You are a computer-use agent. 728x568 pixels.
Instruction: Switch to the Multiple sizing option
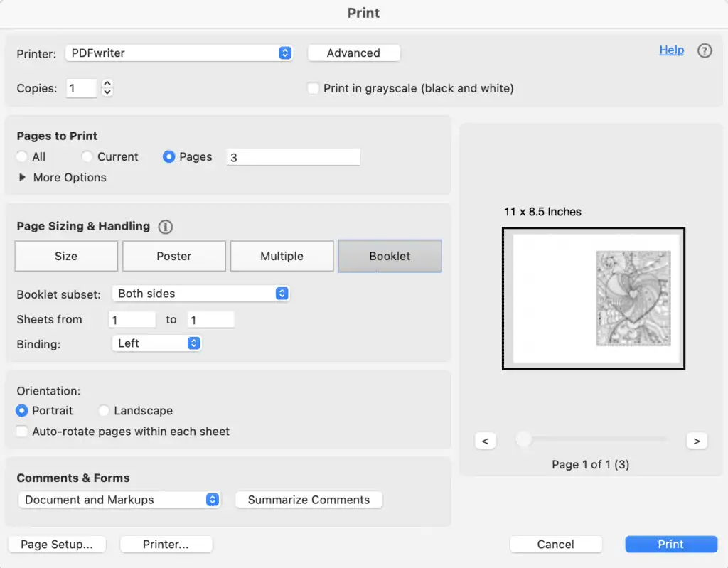[282, 256]
